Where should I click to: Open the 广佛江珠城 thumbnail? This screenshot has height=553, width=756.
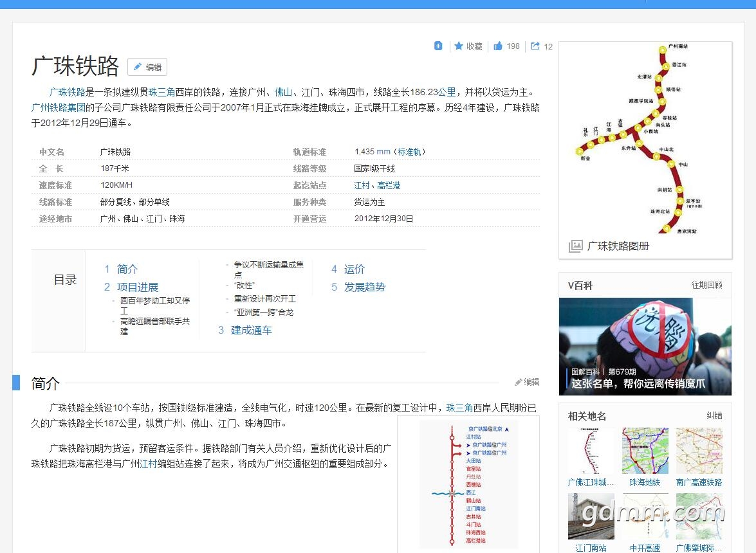(x=591, y=451)
